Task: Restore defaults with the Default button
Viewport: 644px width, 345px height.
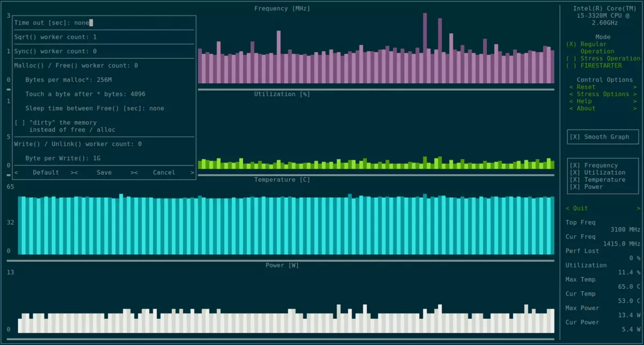Action: [46, 172]
